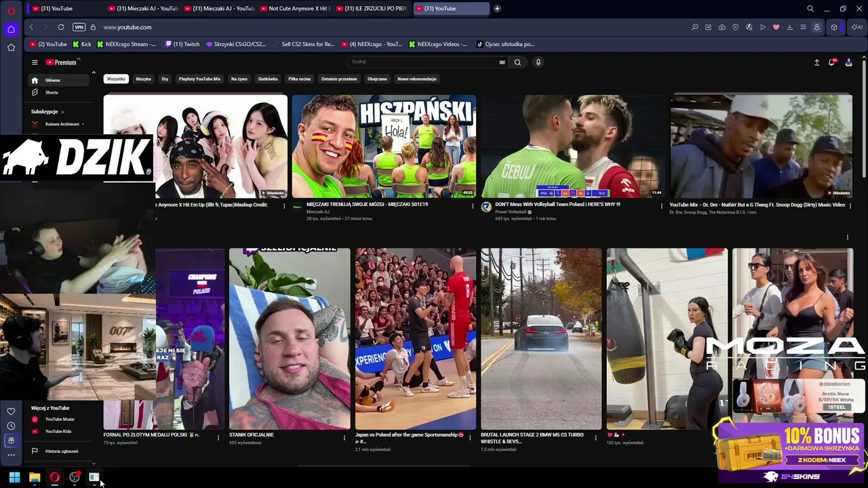This screenshot has height=488, width=868.
Task: Expand the Subskrypcje section chevron
Action: coord(62,112)
